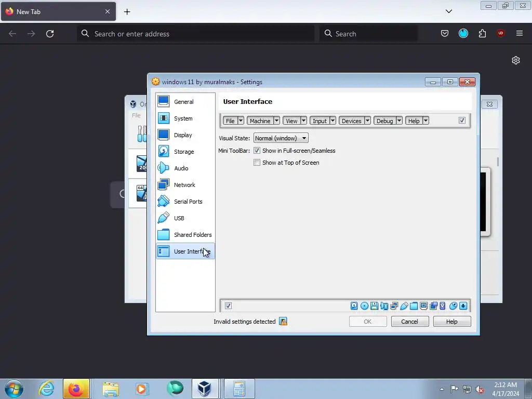
Task: Click the keyboard capture arrow indicator
Action: [463, 305]
